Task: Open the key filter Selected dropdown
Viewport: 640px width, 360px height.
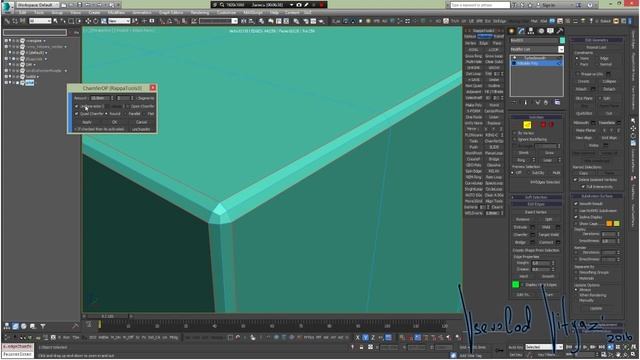Action: (x=544, y=347)
